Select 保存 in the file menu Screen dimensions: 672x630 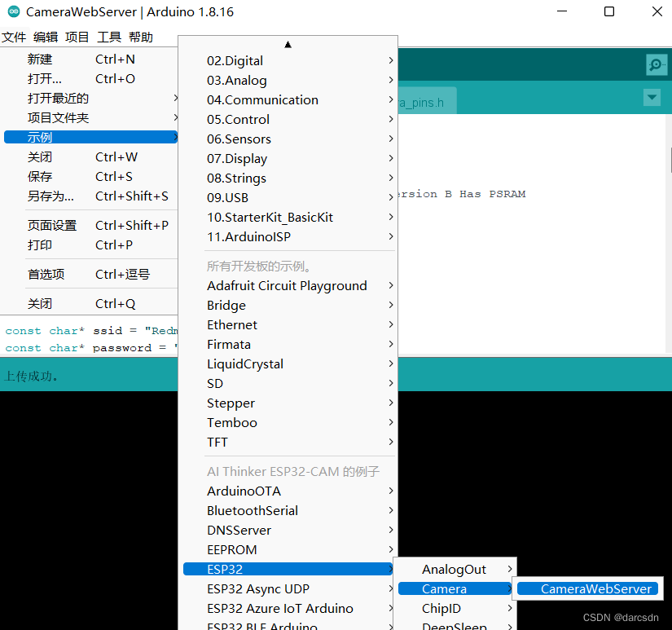pyautogui.click(x=91, y=177)
